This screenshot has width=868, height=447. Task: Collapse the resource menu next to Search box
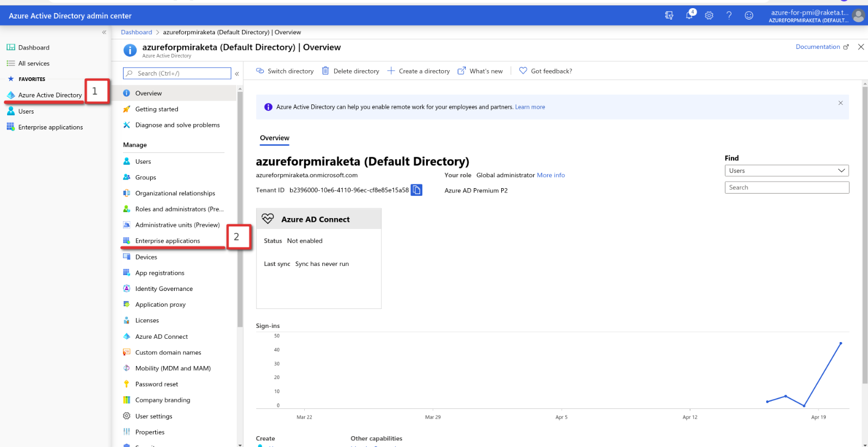237,73
